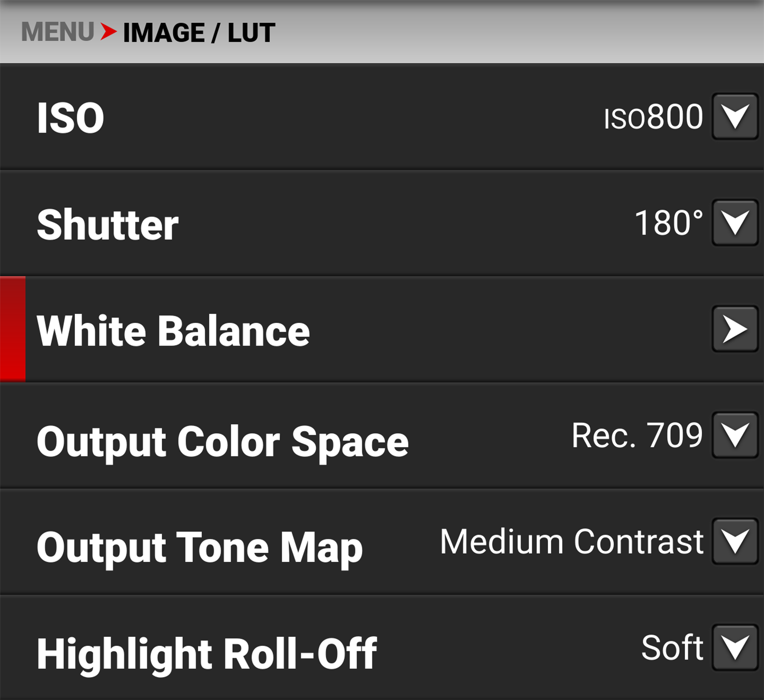
Task: Select the red highlight marker on White Balance
Action: pos(12,329)
